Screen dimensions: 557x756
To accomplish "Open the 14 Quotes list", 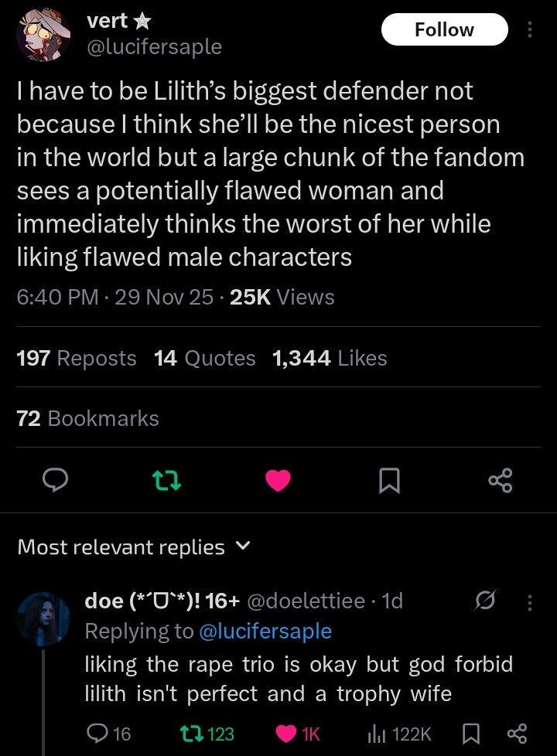I will pos(204,358).
